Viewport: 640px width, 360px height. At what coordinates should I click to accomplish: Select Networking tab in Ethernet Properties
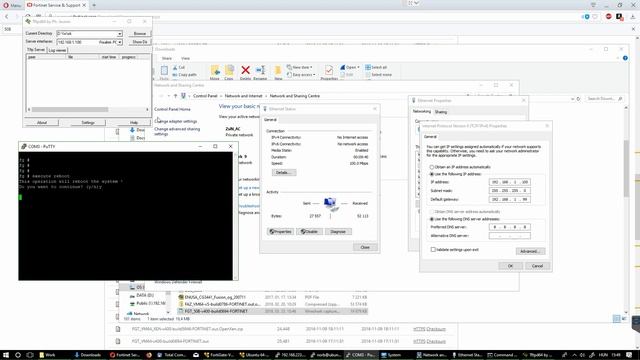[422, 111]
